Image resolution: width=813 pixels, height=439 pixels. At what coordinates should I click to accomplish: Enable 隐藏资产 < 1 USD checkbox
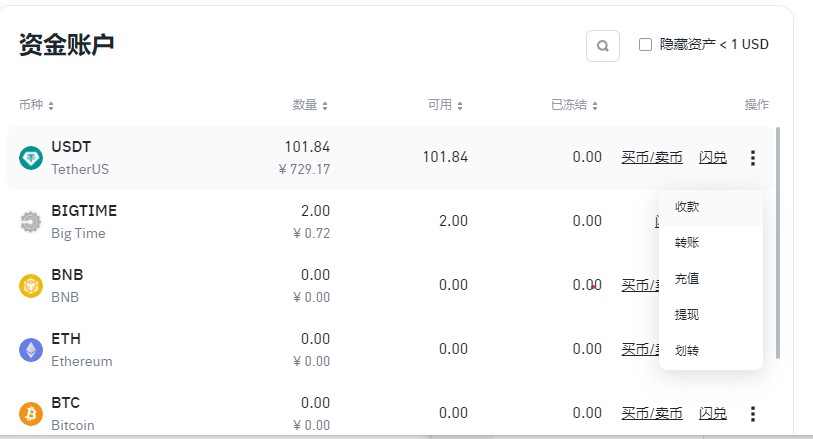645,45
